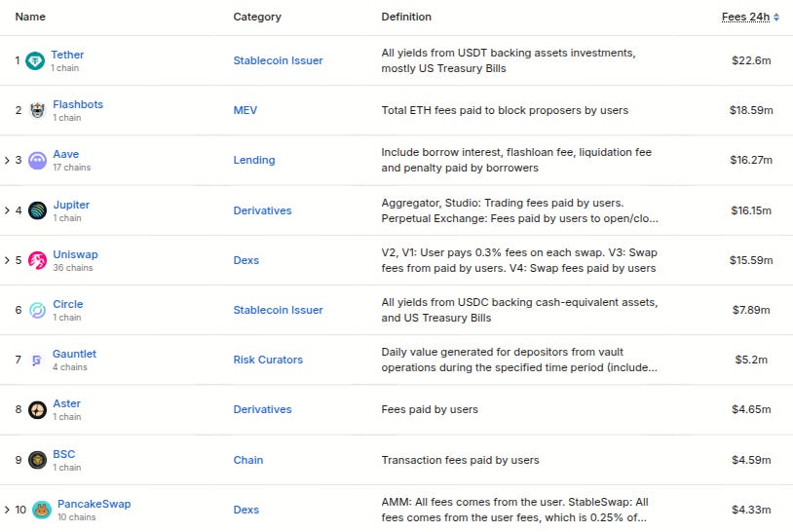
Task: Click the Aster logo icon
Action: [37, 409]
